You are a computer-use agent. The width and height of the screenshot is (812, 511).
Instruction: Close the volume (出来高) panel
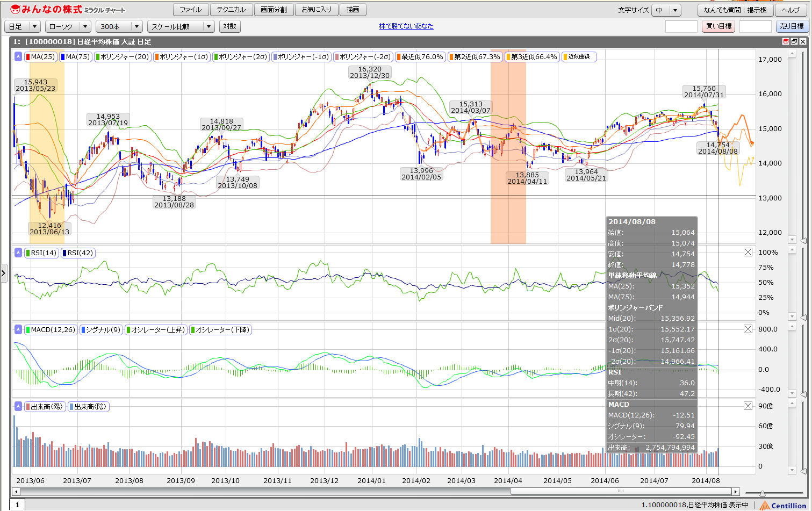click(x=748, y=406)
